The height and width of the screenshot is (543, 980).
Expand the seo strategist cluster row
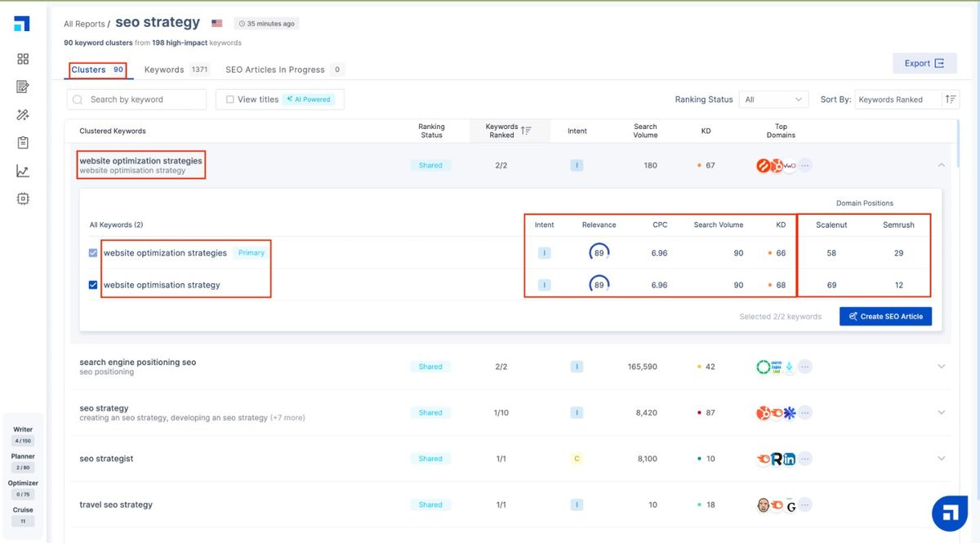click(941, 459)
